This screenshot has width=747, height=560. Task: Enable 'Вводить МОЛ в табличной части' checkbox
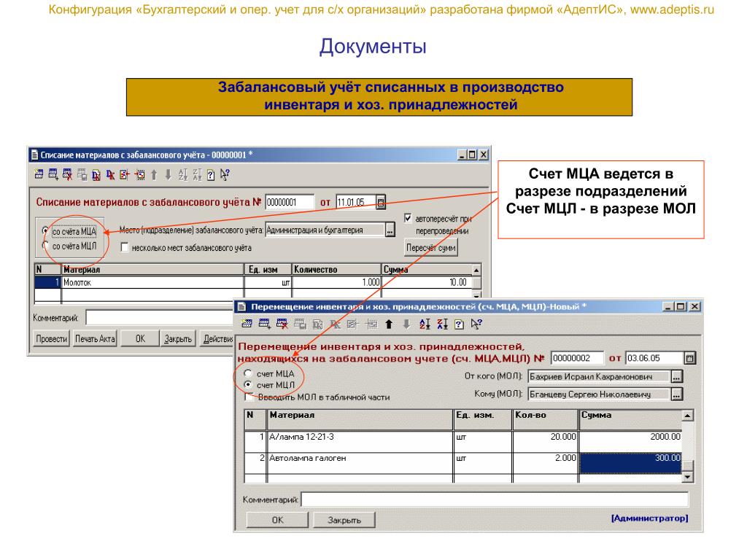click(x=248, y=397)
